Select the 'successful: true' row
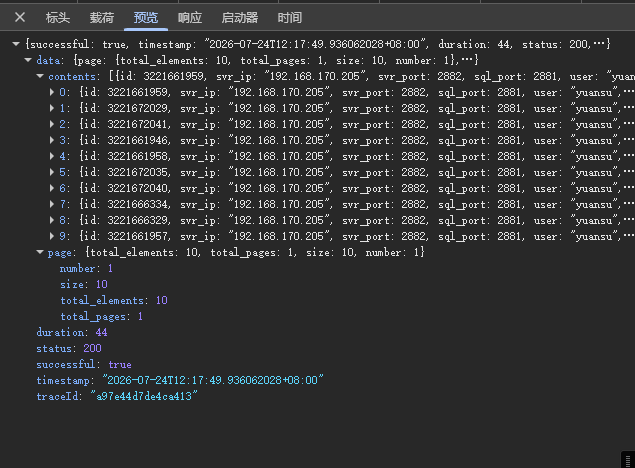This screenshot has width=635, height=468. 84,364
